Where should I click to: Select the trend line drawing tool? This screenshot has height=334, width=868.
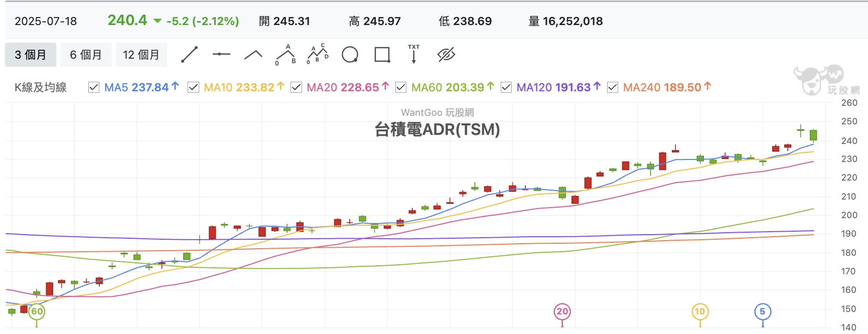[189, 55]
